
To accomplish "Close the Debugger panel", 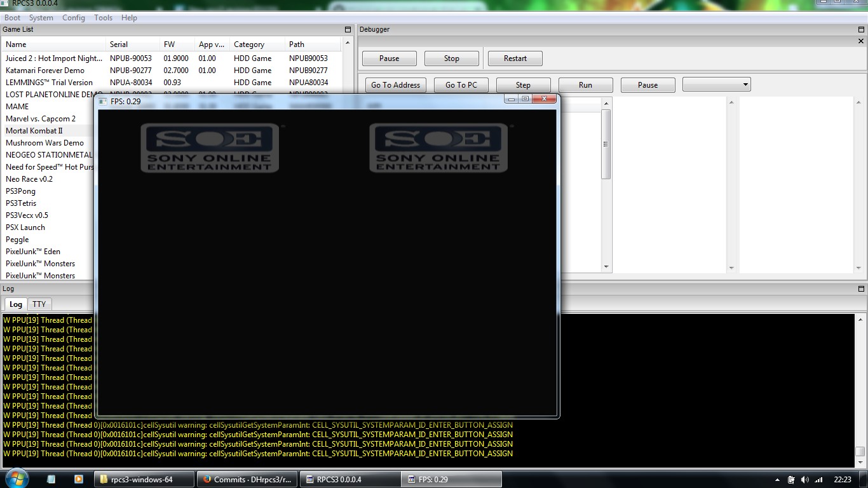I will [x=861, y=41].
